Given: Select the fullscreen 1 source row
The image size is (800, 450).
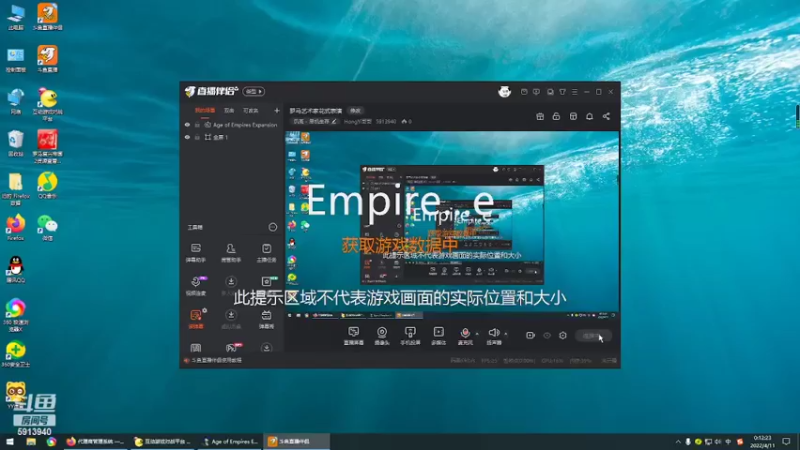Looking at the screenshot, I should point(232,137).
